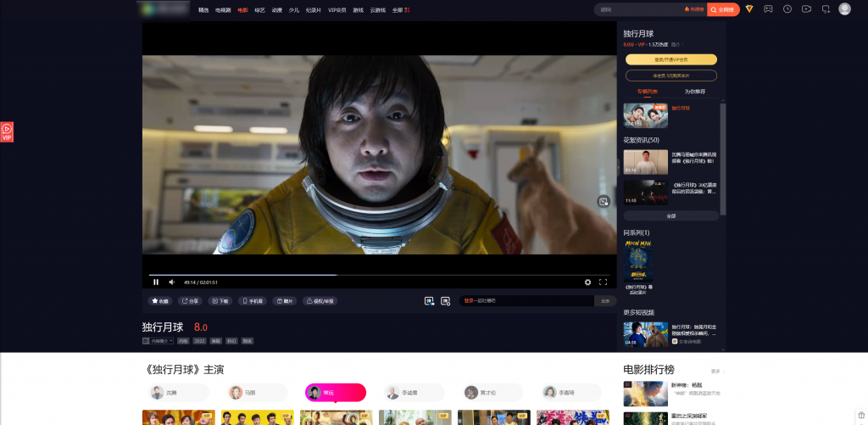868x425 pixels.
Task: Open the game controller icon in header
Action: coord(768,9)
